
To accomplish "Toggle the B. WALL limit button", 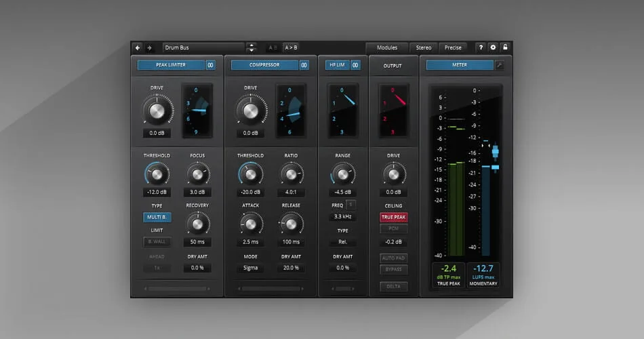I will click(157, 241).
